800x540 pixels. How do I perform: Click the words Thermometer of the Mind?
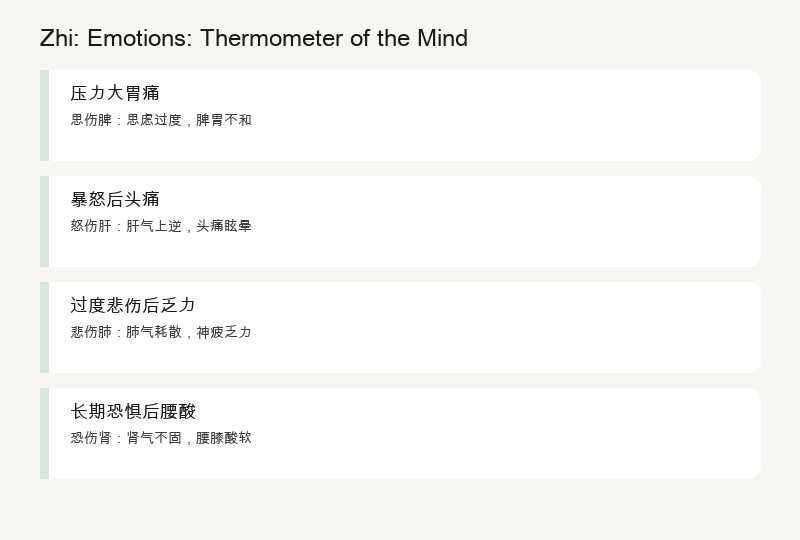(334, 38)
